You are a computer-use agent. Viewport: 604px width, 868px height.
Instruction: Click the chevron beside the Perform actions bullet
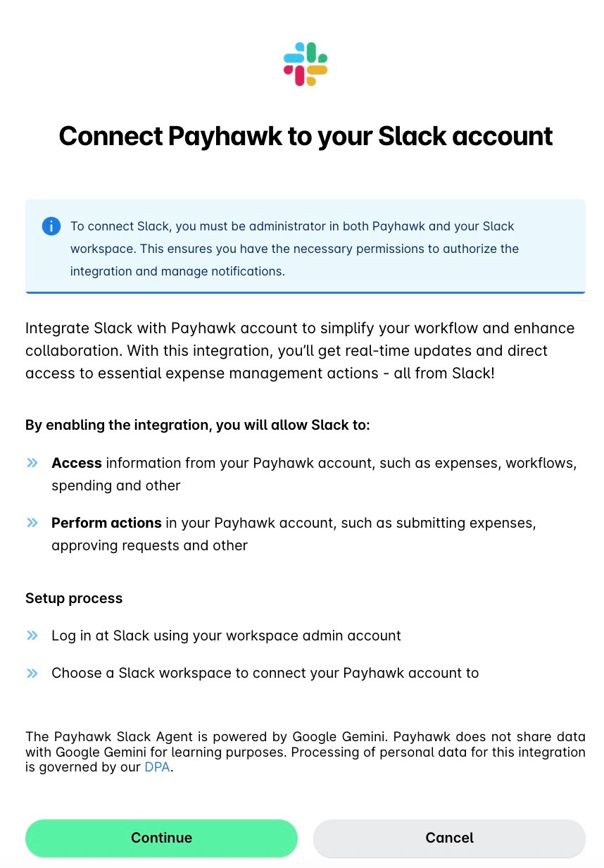coord(32,522)
